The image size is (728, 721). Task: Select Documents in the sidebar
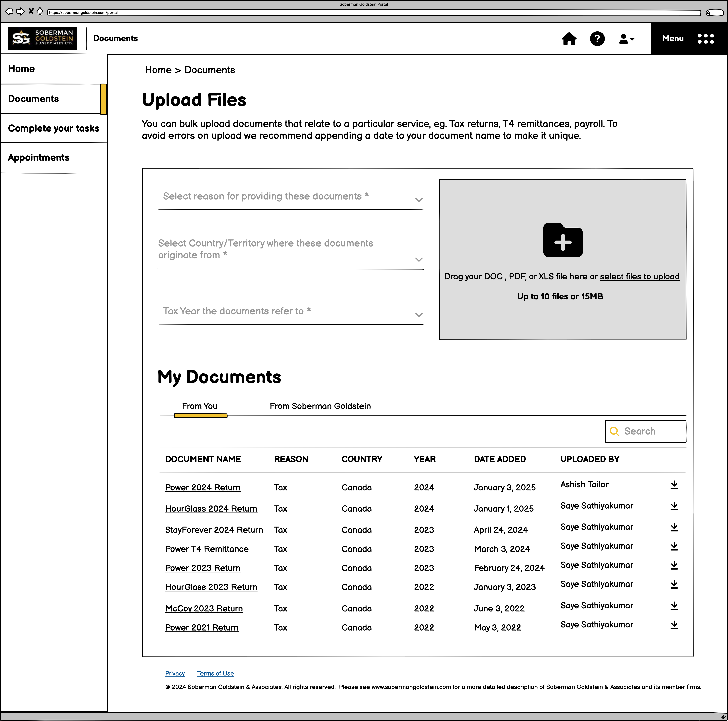click(x=54, y=99)
